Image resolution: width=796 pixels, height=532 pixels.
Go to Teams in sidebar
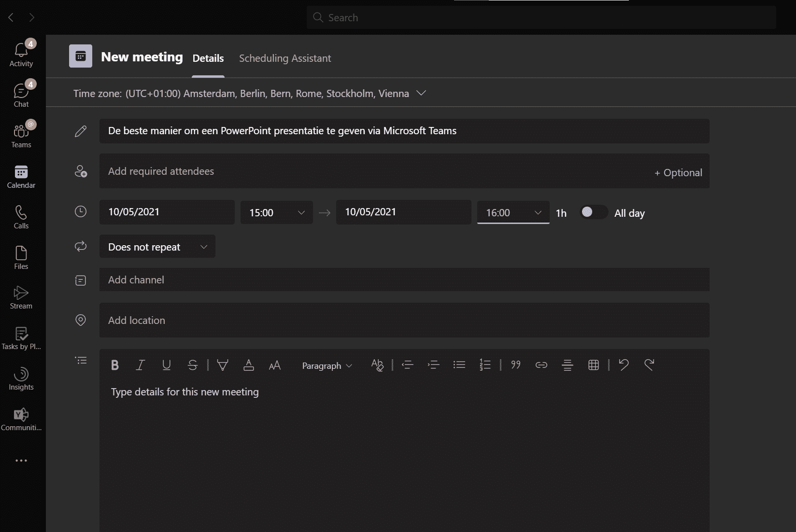point(21,135)
